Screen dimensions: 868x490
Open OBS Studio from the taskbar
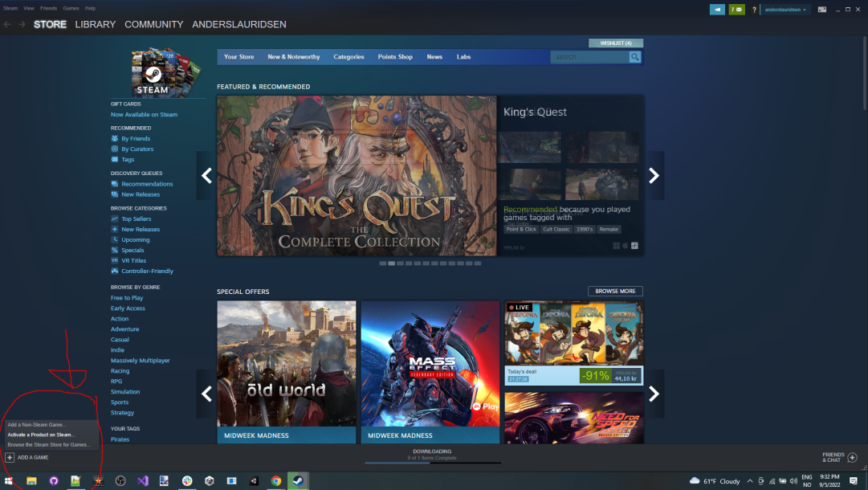[120, 480]
